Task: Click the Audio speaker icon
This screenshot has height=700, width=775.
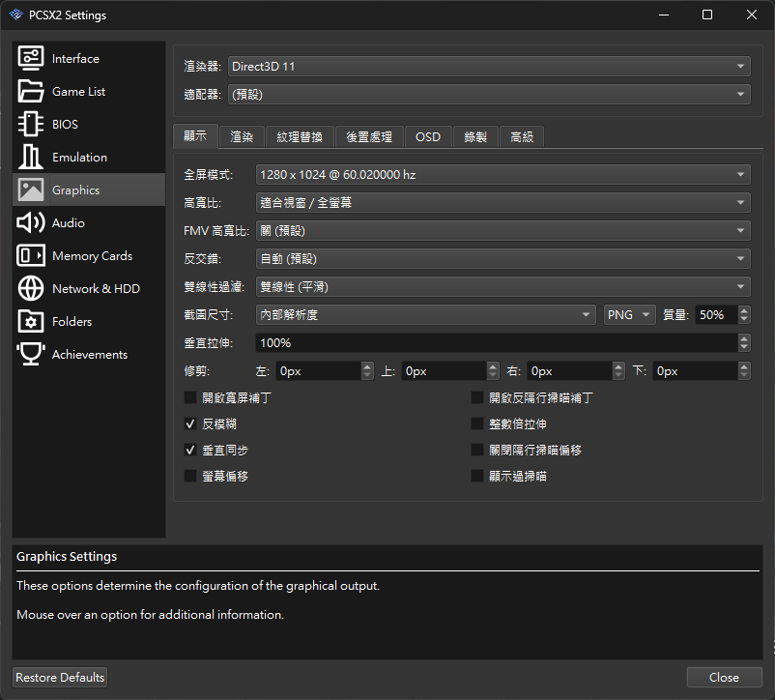Action: (31, 223)
